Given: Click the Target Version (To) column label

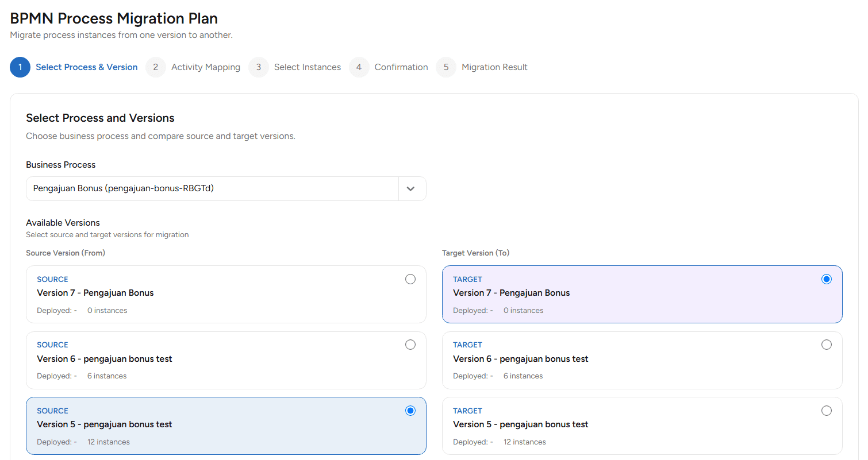Looking at the screenshot, I should [476, 253].
